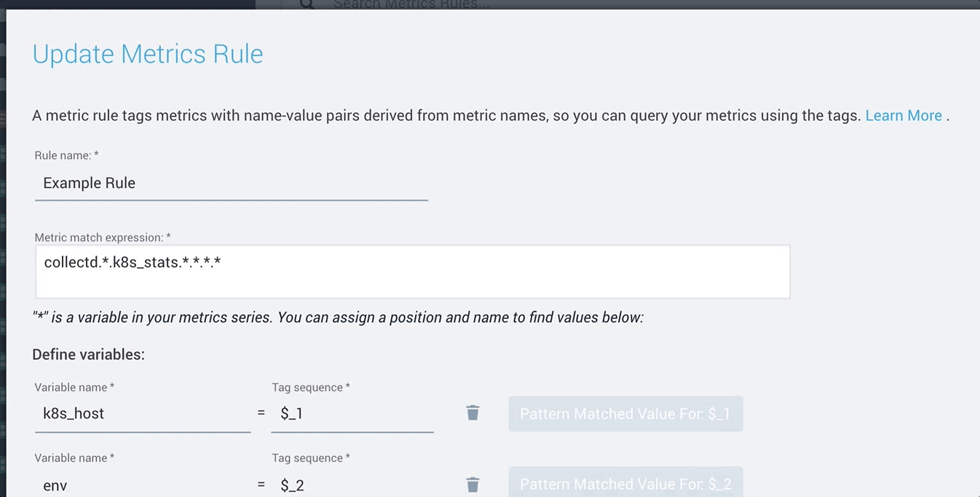Click the Update Metrics Rule dialog title
The width and height of the screenshot is (980, 497).
[148, 54]
